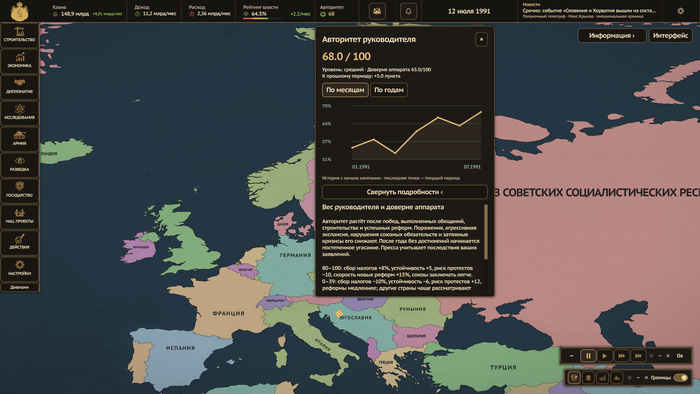Click the Авторитет indicator in top bar

pos(332,11)
